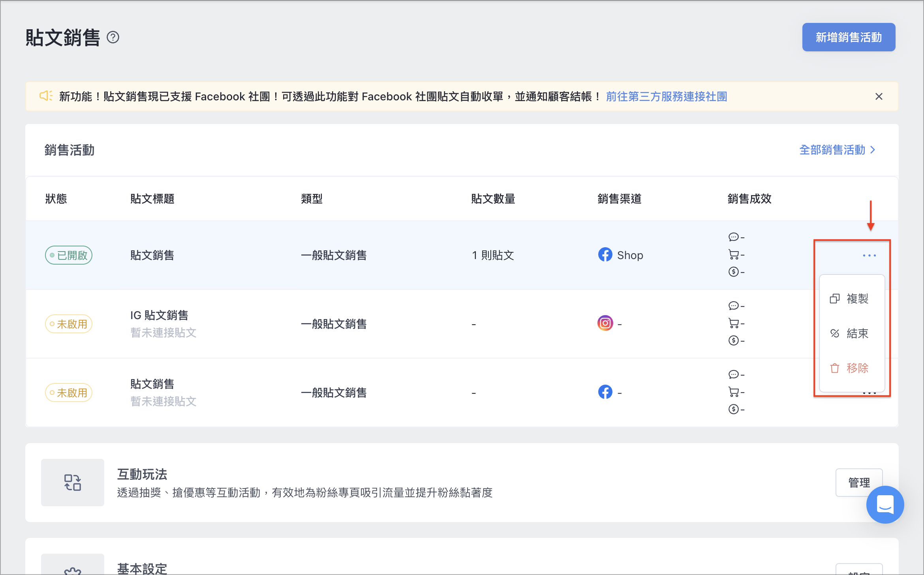
Task: Click 暫未連接貼文 under IG 貼文銷售
Action: pos(163,333)
